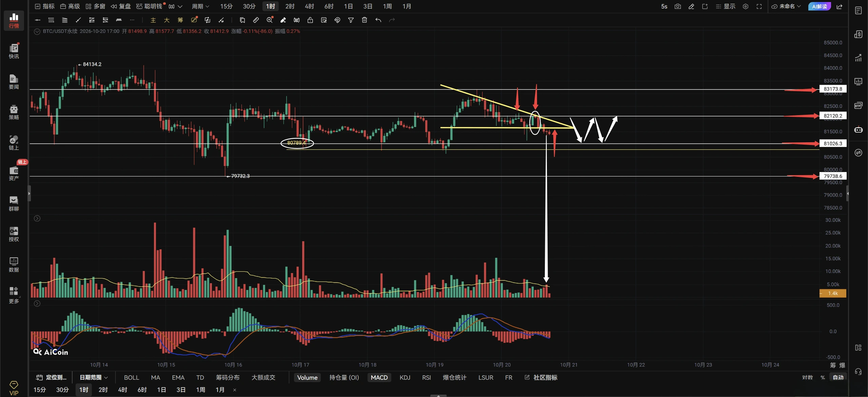Select the horizontal line drawing tool
The height and width of the screenshot is (397, 868).
click(38, 20)
